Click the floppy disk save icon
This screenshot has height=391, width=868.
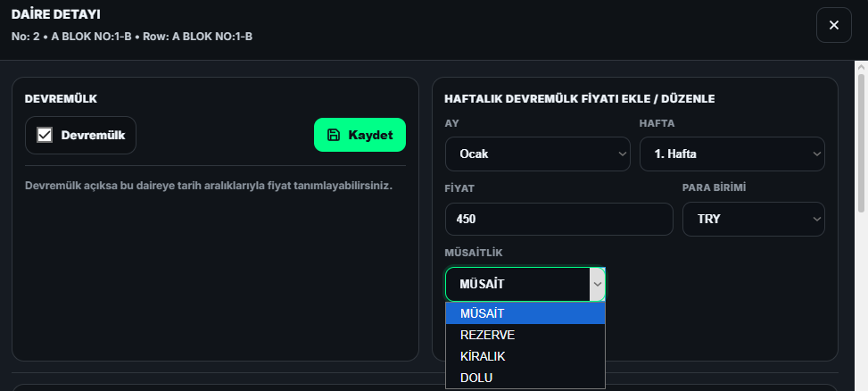[x=334, y=135]
